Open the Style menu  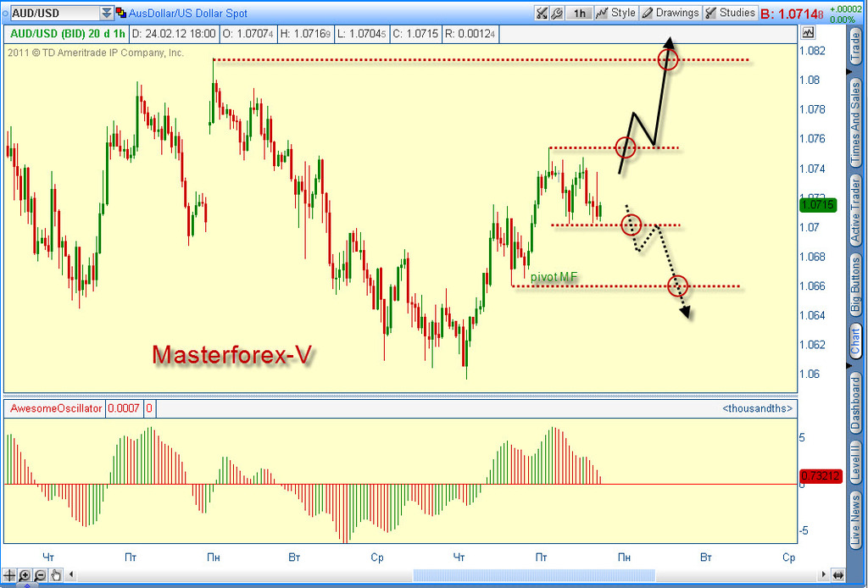(x=615, y=13)
